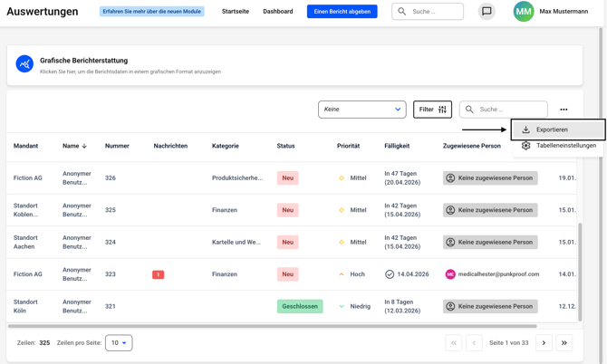Navigate to Startseite
The width and height of the screenshot is (607, 364).
(236, 12)
